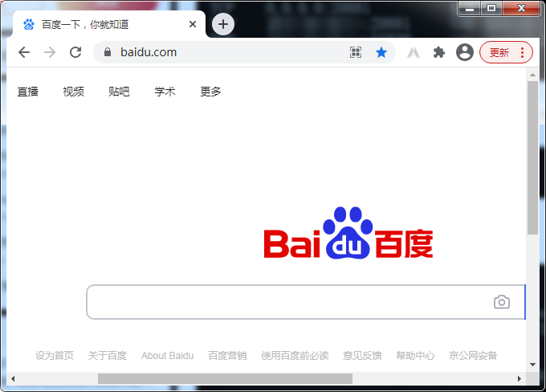This screenshot has height=392, width=546.
Task: Click the forward navigation arrow
Action: pyautogui.click(x=50, y=52)
